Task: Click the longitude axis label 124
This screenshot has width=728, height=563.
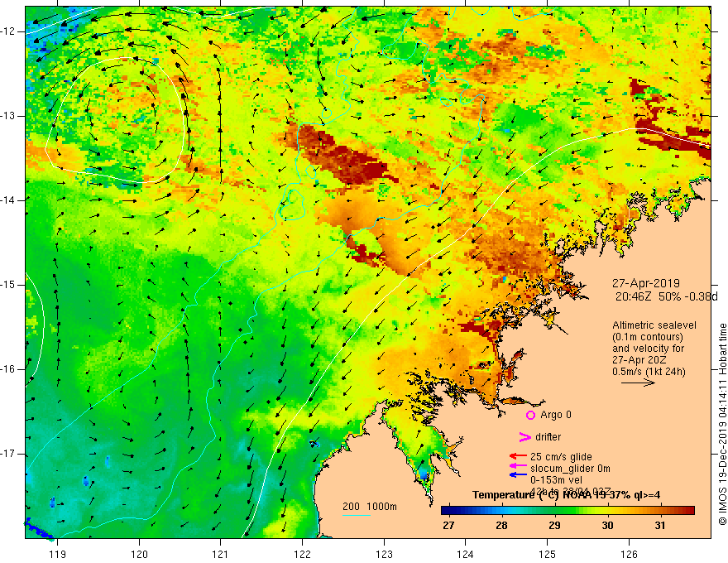Action: [x=466, y=554]
